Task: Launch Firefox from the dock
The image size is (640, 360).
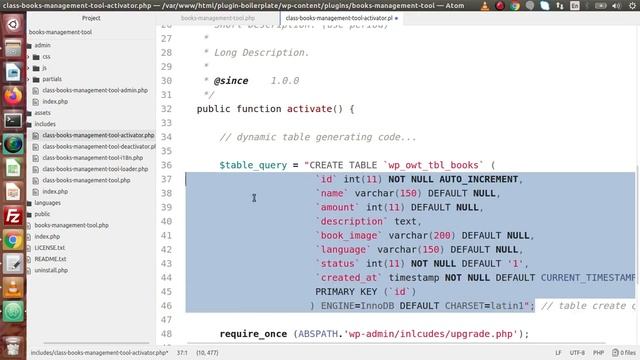Action: (x=13, y=97)
